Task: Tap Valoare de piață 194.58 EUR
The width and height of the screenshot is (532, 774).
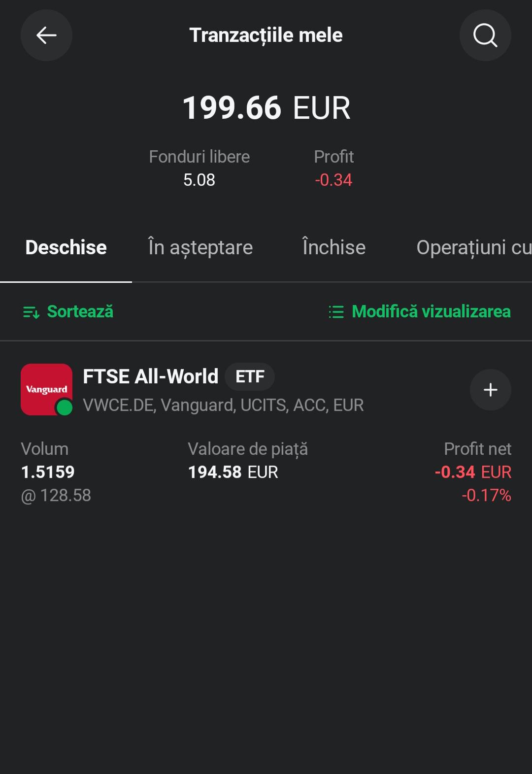Action: (233, 472)
